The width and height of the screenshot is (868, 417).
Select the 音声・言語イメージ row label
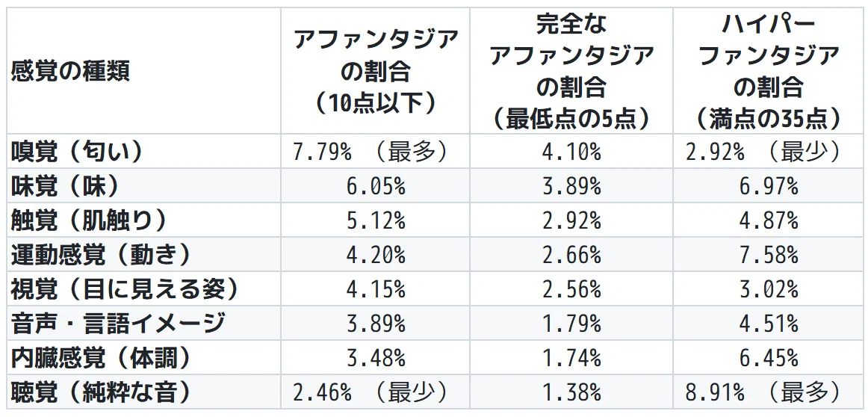point(143,323)
